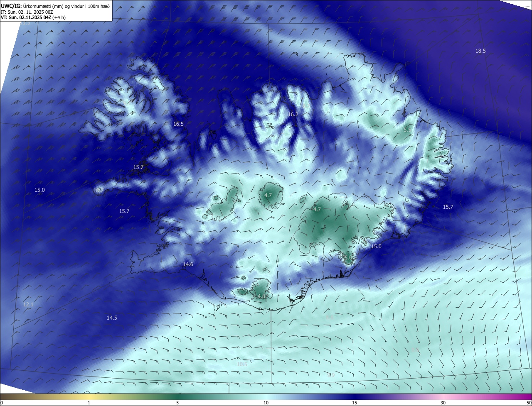Viewport: 532px width, 406px height.
Task: Click the 18.5 value label on the map
Action: click(480, 51)
